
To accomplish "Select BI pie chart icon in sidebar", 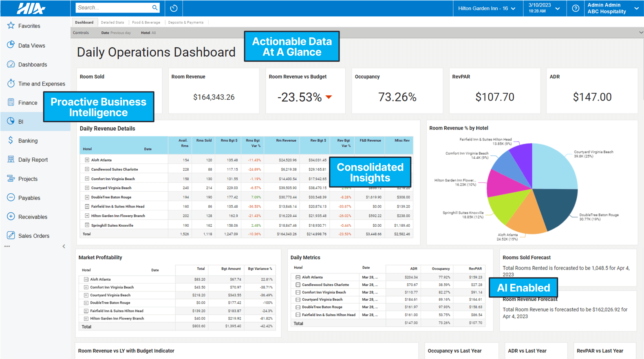I will pyautogui.click(x=11, y=121).
